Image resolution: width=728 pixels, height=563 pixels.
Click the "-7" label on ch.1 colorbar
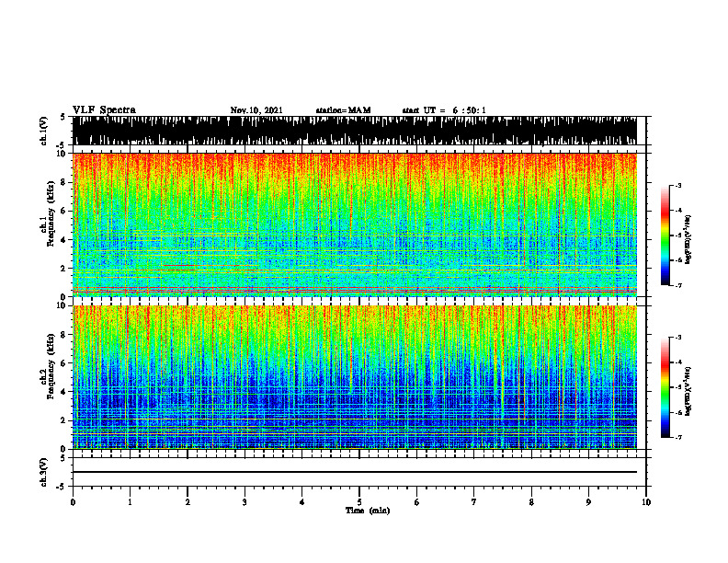(678, 285)
